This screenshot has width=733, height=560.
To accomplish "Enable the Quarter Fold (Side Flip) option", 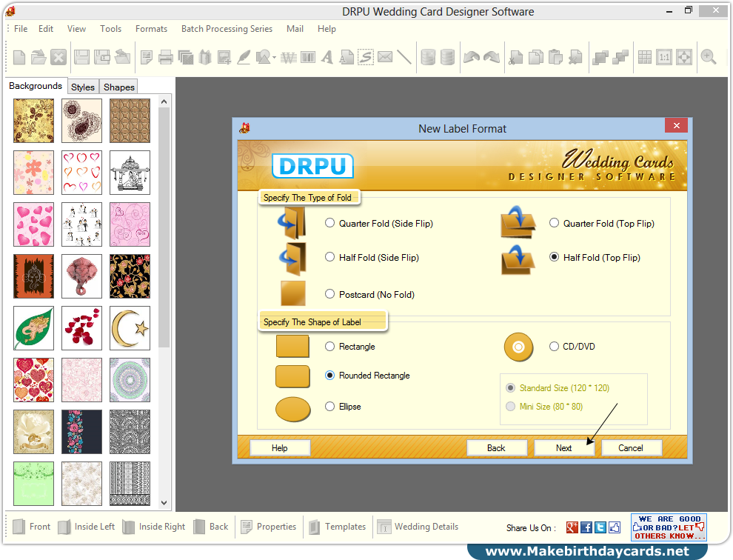I will [329, 222].
